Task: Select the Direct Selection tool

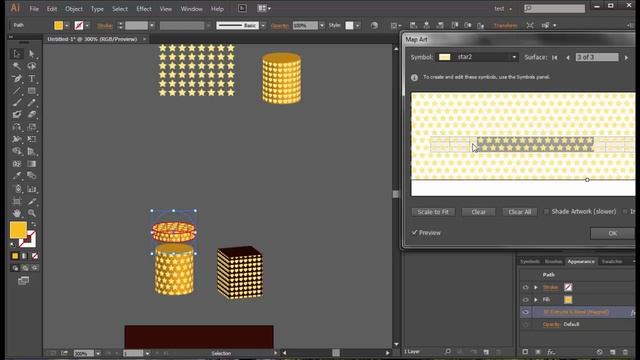Action: point(31,54)
